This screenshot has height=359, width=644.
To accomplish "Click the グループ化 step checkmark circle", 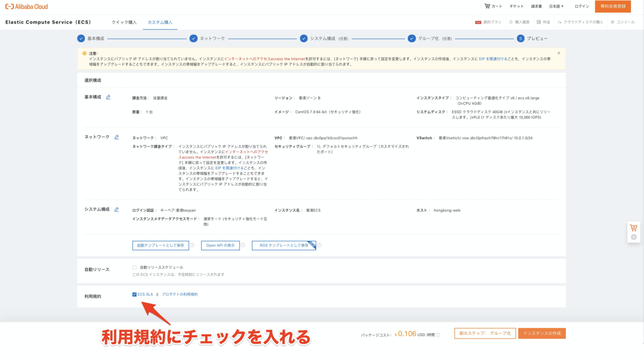I will [x=412, y=39].
